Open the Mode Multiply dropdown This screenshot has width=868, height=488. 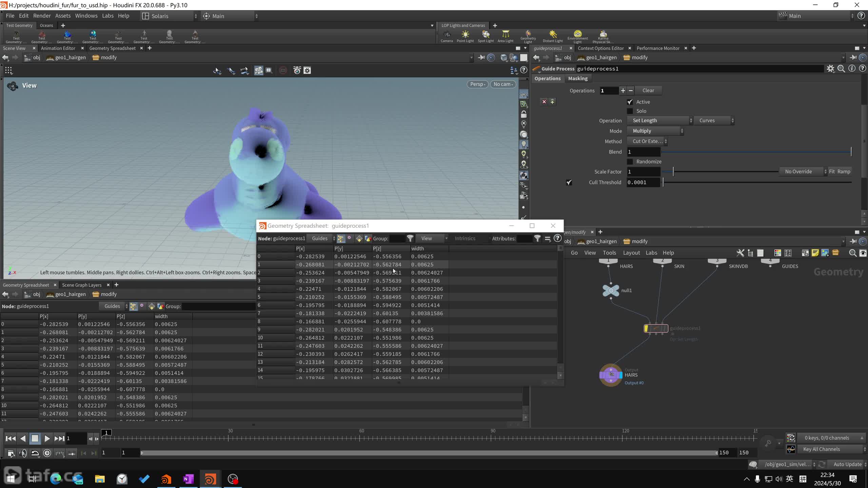(x=655, y=131)
